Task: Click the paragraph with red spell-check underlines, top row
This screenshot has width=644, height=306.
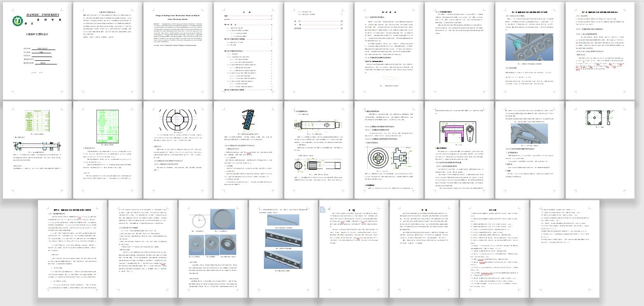Action: (x=600, y=64)
